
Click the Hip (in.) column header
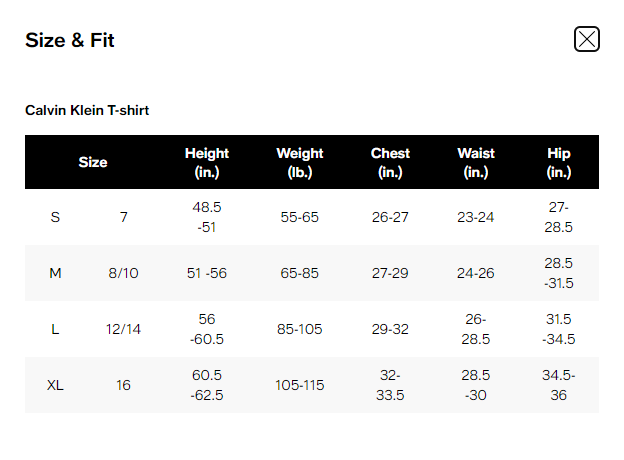[559, 162]
